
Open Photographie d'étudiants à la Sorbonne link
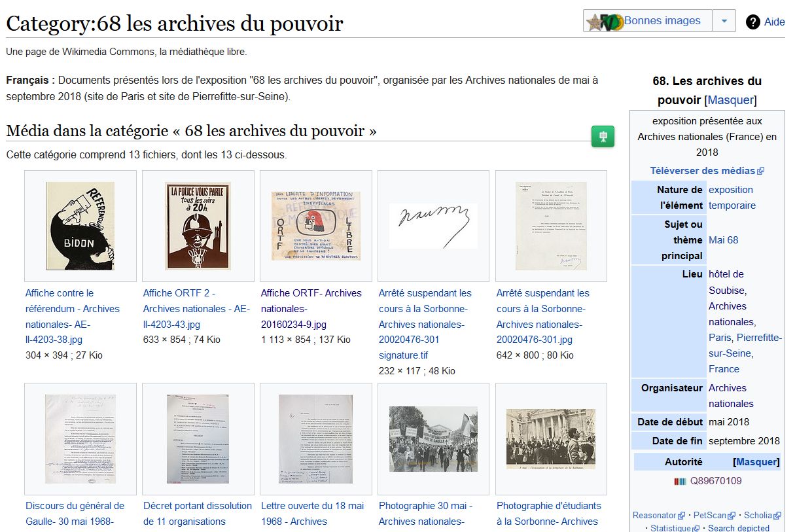coord(549,514)
